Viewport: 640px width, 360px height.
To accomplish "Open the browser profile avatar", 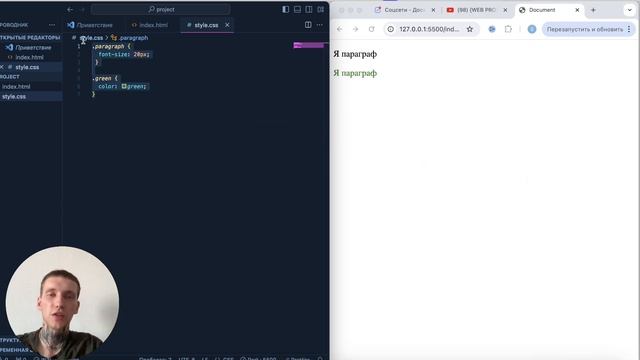I will point(532,29).
